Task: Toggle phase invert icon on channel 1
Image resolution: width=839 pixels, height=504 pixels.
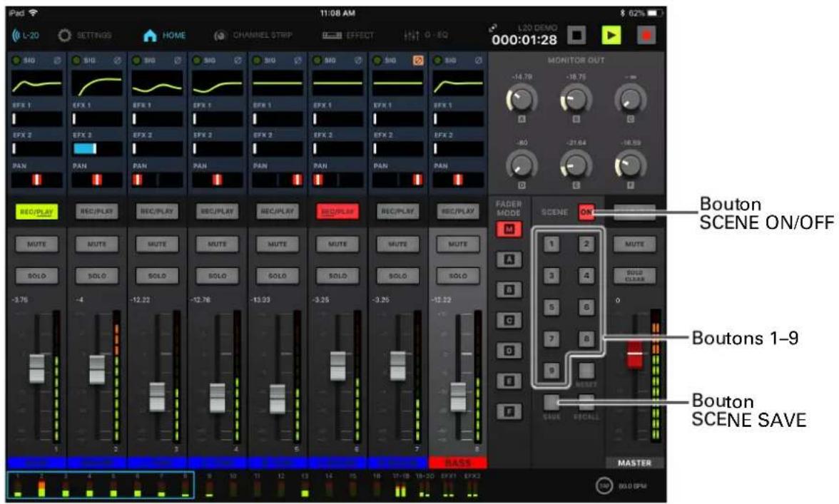Action: pyautogui.click(x=57, y=61)
